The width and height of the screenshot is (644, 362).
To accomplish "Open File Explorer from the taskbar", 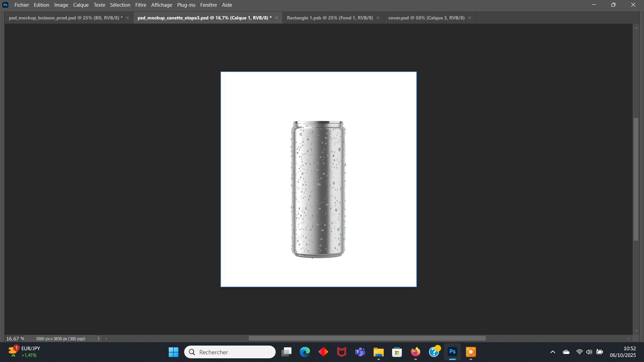I will [x=378, y=352].
